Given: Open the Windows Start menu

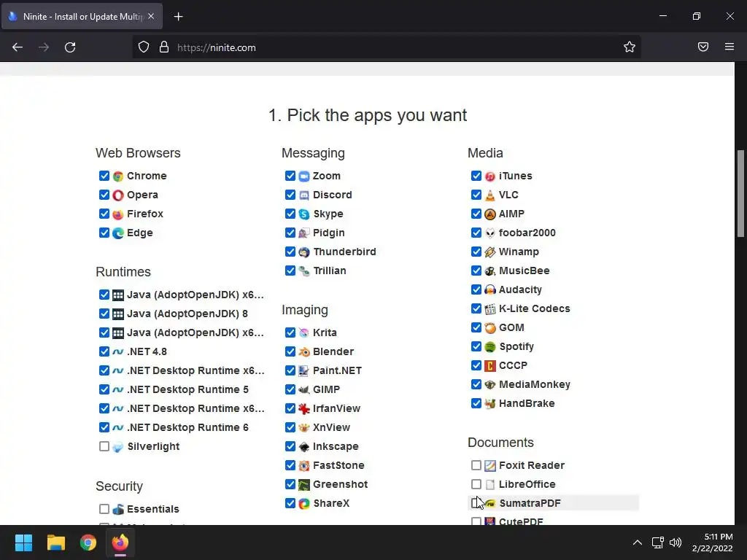Looking at the screenshot, I should coord(23,542).
